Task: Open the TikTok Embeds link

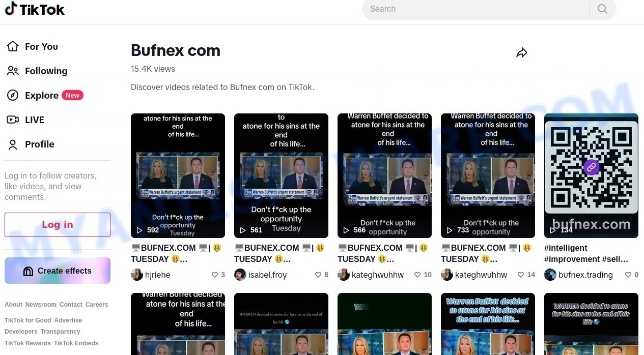Action: 76,343
